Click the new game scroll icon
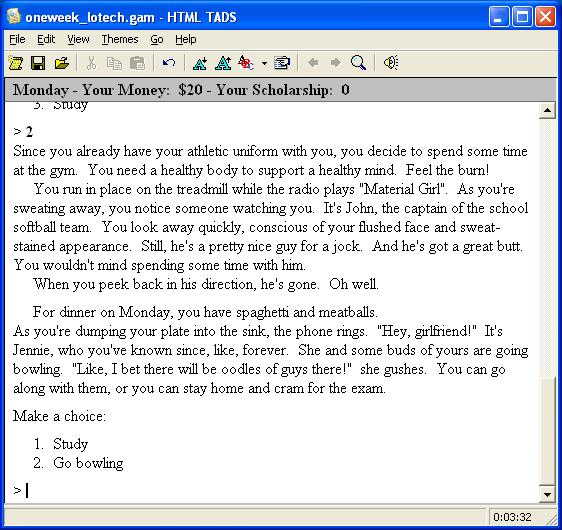Viewport: 562px width, 530px height. tap(16, 63)
